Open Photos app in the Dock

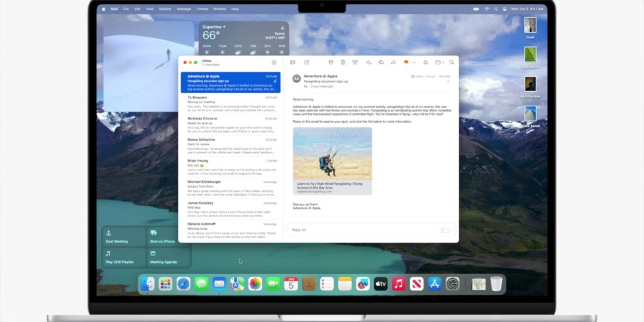(x=255, y=284)
